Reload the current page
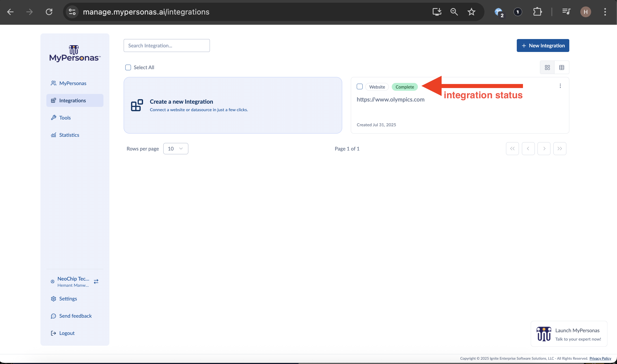The width and height of the screenshot is (617, 364). (x=49, y=12)
